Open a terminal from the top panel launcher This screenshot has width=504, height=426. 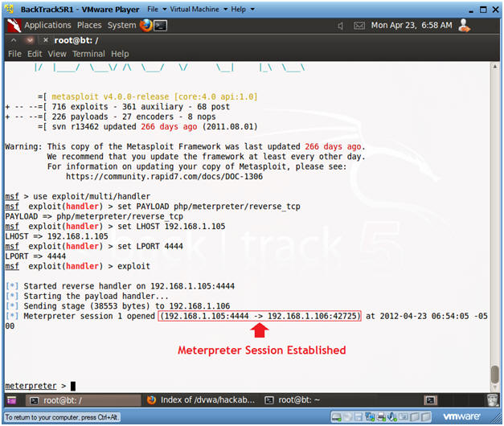click(x=161, y=26)
